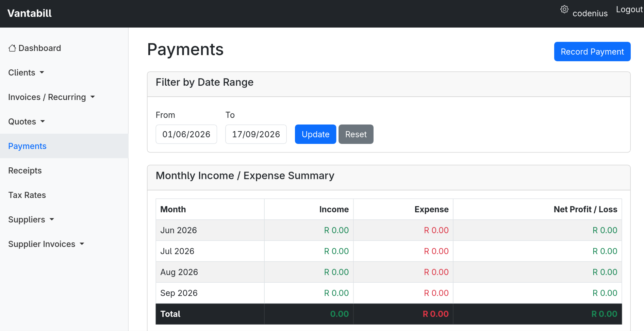
Task: Select the Sep 2026 row month cell
Action: (x=210, y=293)
